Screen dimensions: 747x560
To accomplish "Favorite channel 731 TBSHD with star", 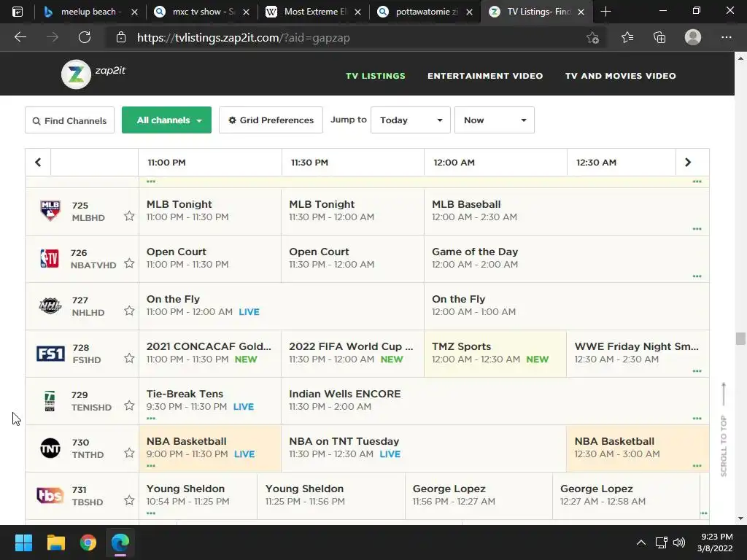I will tap(129, 500).
